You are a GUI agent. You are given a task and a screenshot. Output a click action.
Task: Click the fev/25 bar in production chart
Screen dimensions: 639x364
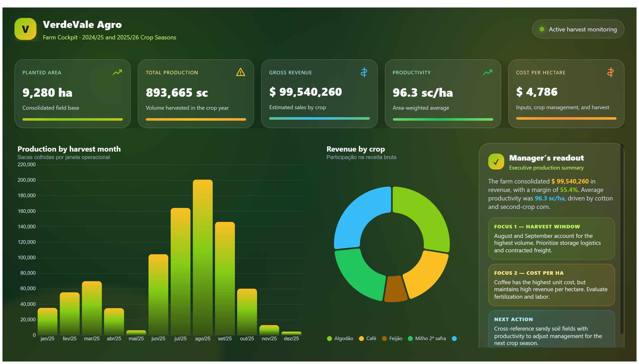[70, 313]
